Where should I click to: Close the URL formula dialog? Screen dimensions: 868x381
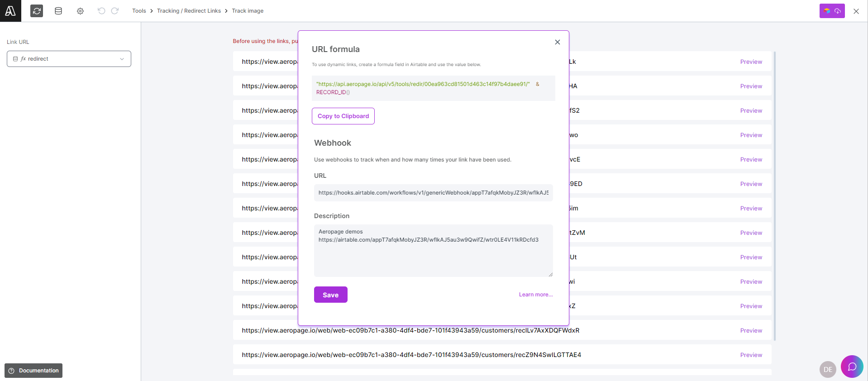pyautogui.click(x=558, y=42)
